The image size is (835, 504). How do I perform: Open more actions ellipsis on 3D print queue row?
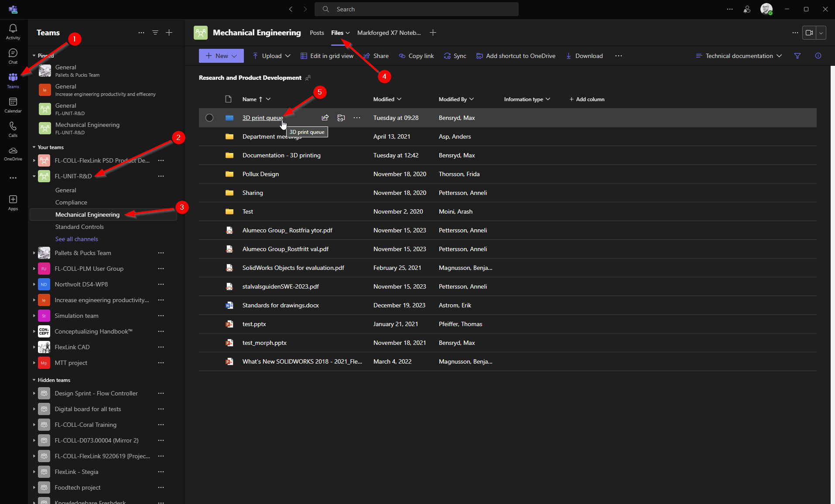[x=357, y=118]
